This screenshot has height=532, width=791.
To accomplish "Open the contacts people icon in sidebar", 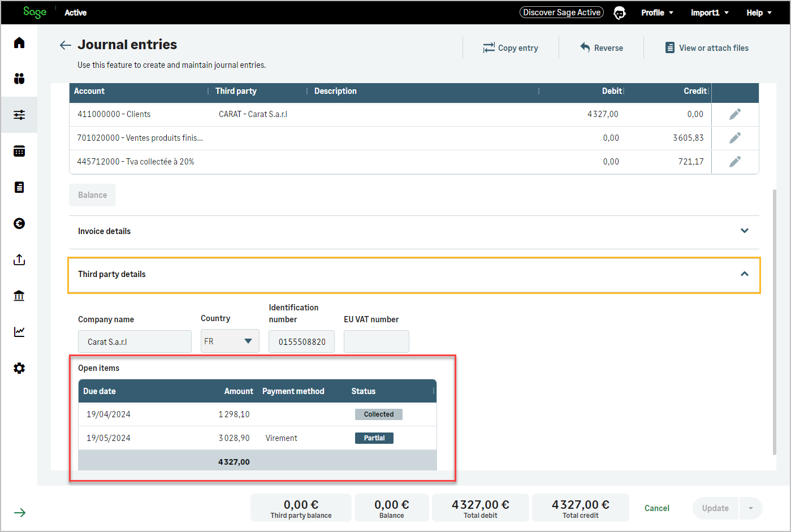I will coord(19,79).
